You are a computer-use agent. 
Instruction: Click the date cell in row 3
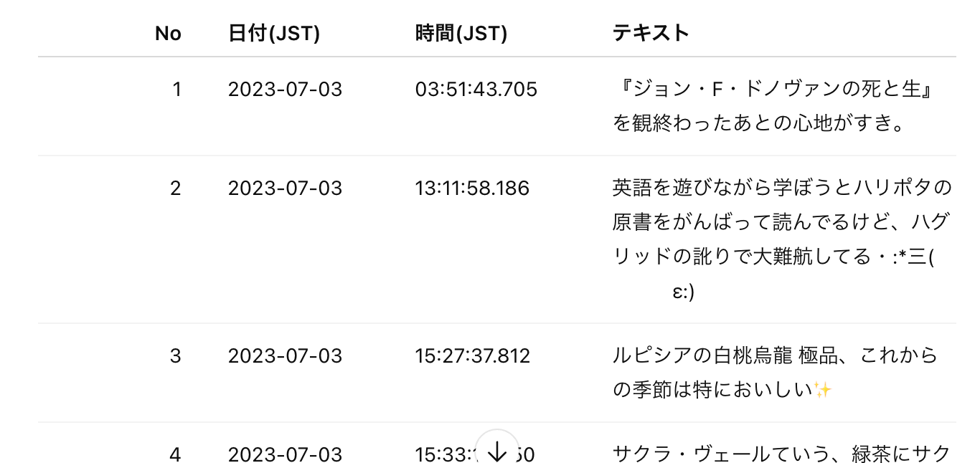click(285, 356)
